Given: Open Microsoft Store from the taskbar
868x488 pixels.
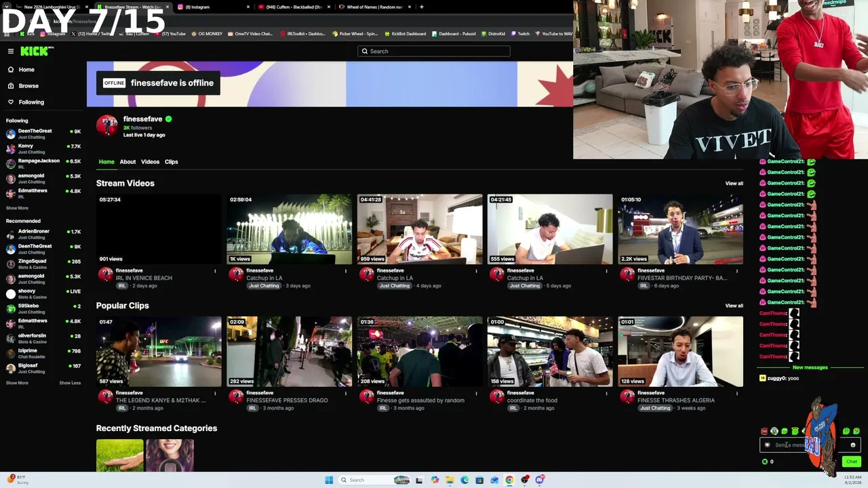Looking at the screenshot, I should (479, 480).
